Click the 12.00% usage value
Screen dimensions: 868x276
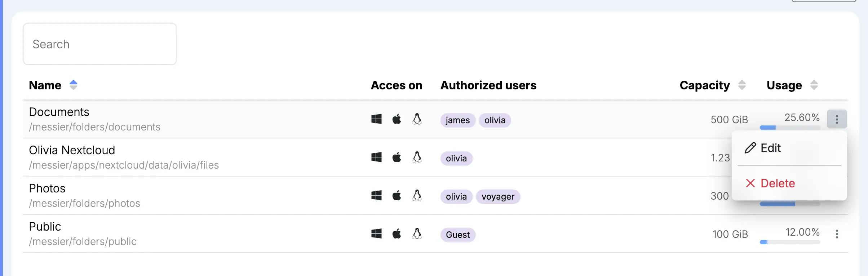803,232
